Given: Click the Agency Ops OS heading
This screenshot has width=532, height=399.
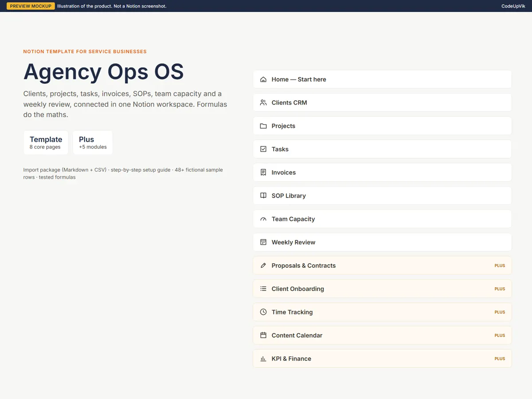Looking at the screenshot, I should [104, 71].
